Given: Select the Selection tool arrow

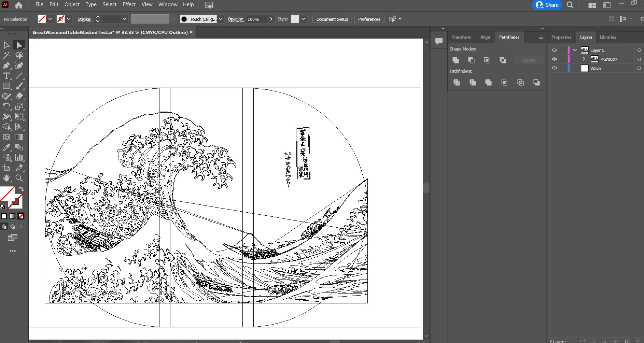Looking at the screenshot, I should (6, 45).
